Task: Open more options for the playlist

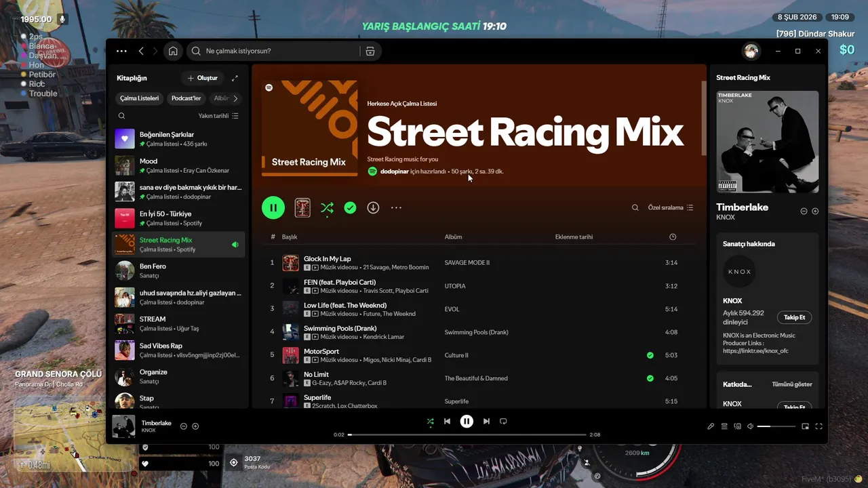Action: 396,207
